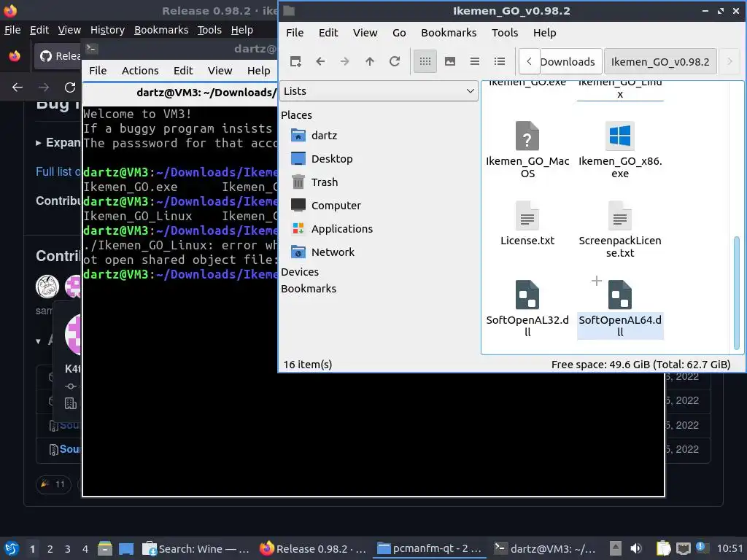
Task: Open View menu in terminal window
Action: click(220, 71)
